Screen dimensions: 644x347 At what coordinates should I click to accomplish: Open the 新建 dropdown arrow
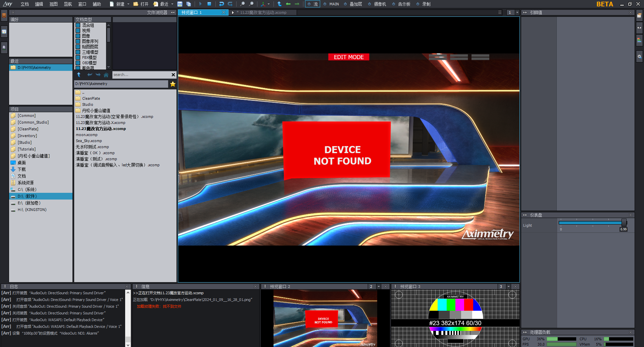coord(128,4)
